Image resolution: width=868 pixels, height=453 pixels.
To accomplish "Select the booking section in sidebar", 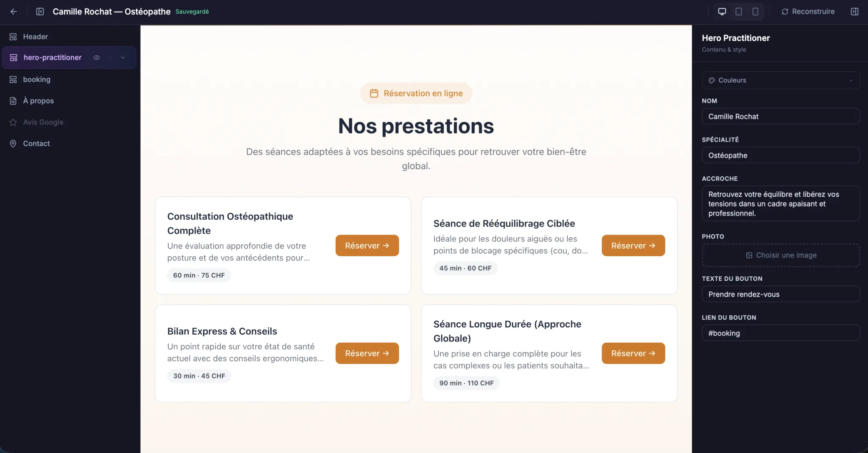I will pos(69,79).
